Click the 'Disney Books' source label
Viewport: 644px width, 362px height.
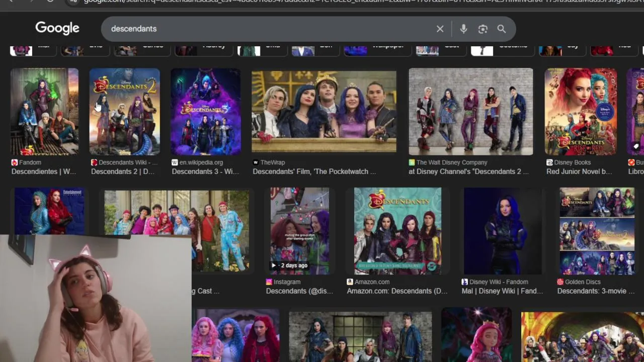point(573,162)
